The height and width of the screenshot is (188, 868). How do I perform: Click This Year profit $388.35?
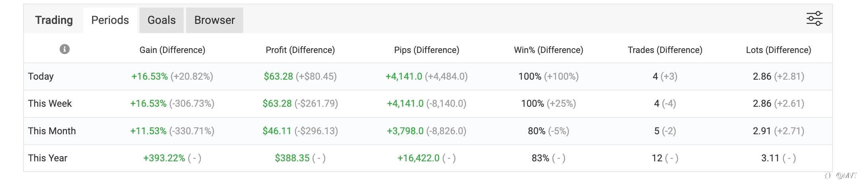292,158
